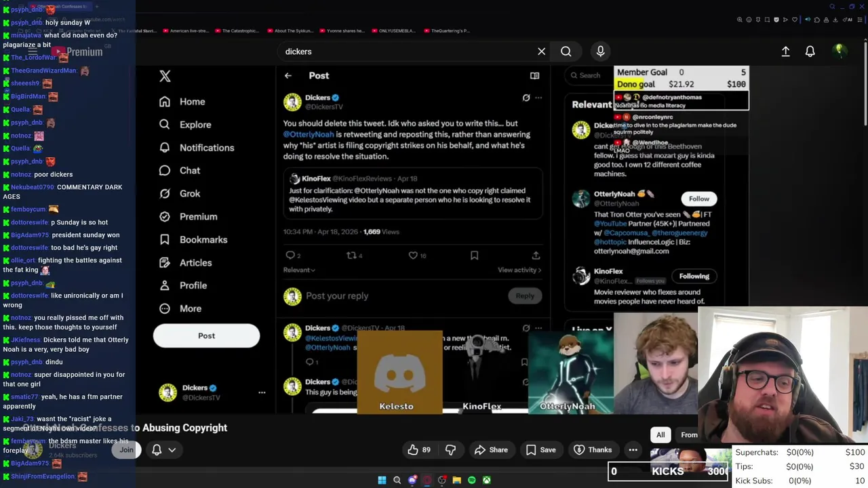This screenshot has height=488, width=868.
Task: Open YouTube more actions ellipsis button
Action: pyautogui.click(x=633, y=450)
